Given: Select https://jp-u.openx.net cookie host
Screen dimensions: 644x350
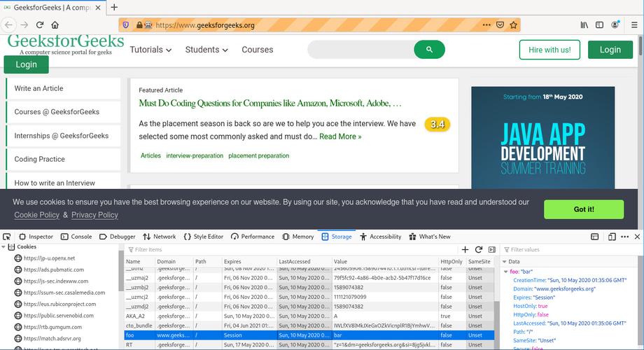Looking at the screenshot, I should click(x=49, y=258).
